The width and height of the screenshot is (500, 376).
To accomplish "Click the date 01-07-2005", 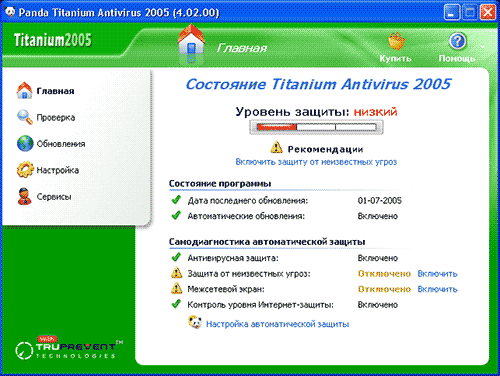I will [380, 201].
